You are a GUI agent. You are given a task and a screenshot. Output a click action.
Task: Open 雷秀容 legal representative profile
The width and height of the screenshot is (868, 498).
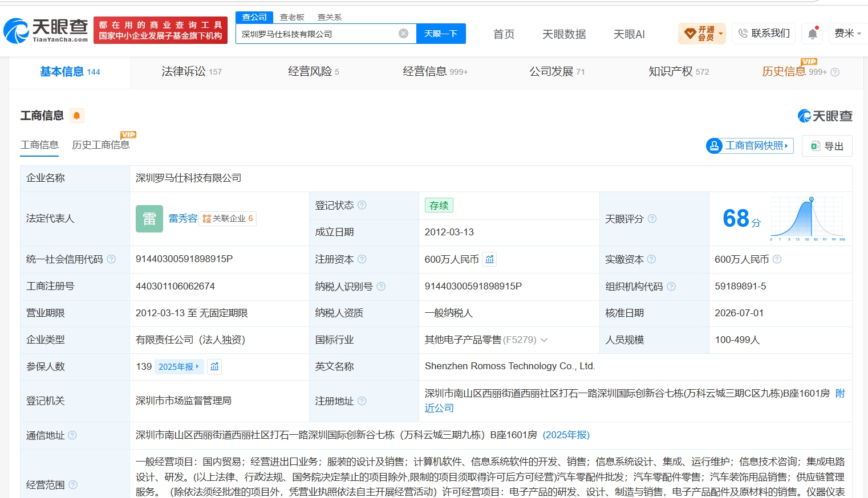pos(182,219)
